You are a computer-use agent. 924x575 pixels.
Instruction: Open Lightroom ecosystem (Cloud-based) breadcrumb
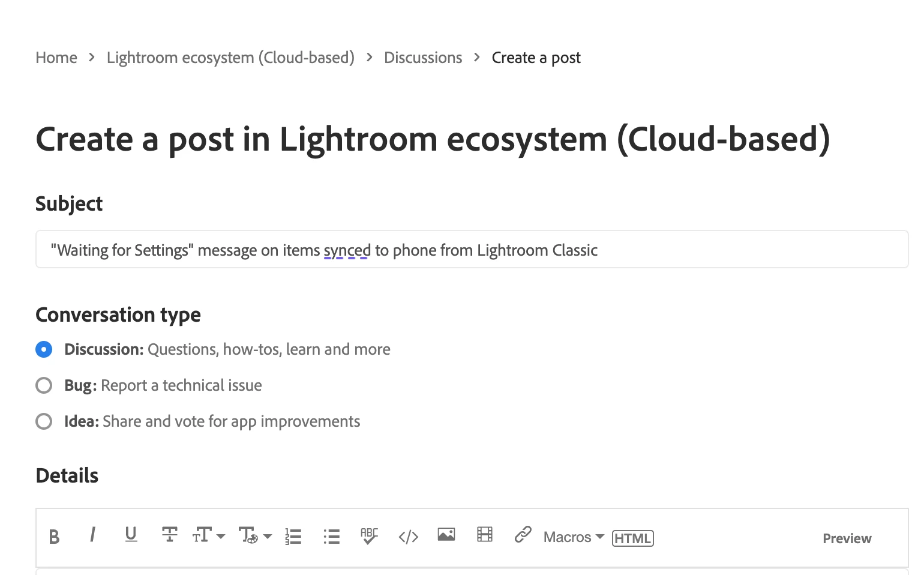230,58
